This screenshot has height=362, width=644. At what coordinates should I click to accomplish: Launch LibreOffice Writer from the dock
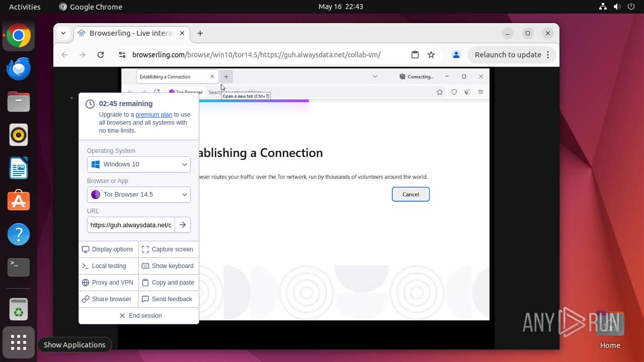pos(19,168)
